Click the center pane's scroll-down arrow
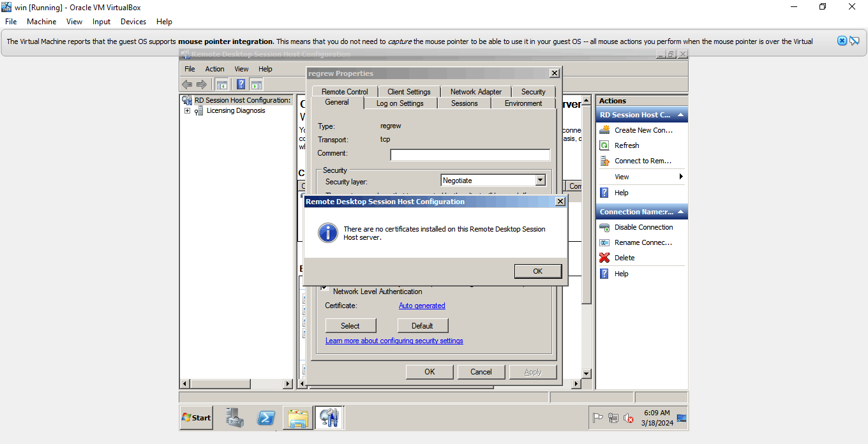Screen dimensions: 868x444 pyautogui.click(x=587, y=373)
